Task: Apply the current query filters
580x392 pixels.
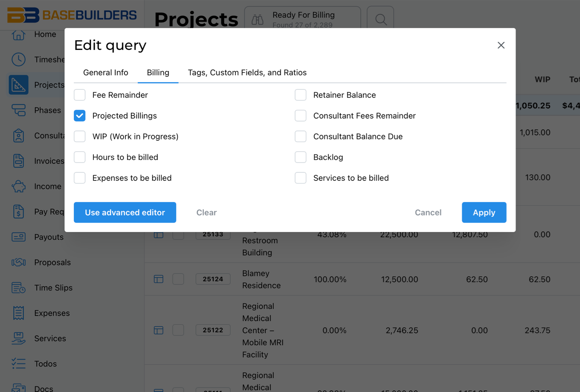Action: [x=484, y=212]
